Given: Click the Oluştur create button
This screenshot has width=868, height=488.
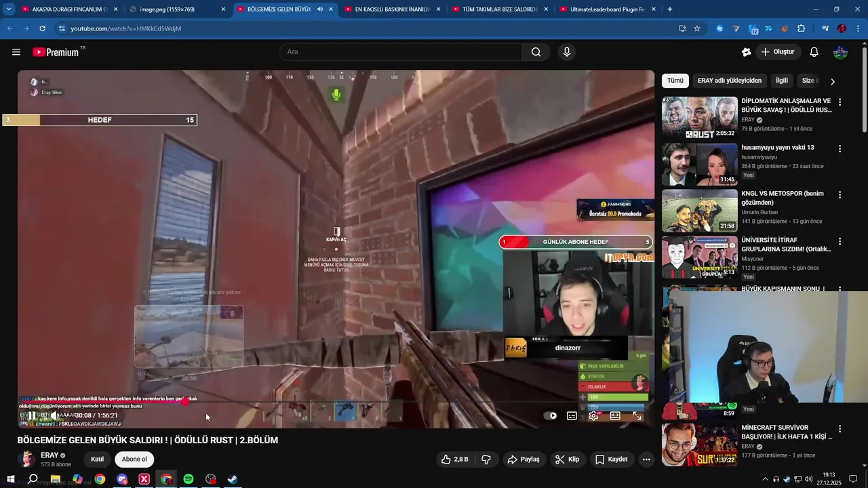Looking at the screenshot, I should click(x=778, y=52).
